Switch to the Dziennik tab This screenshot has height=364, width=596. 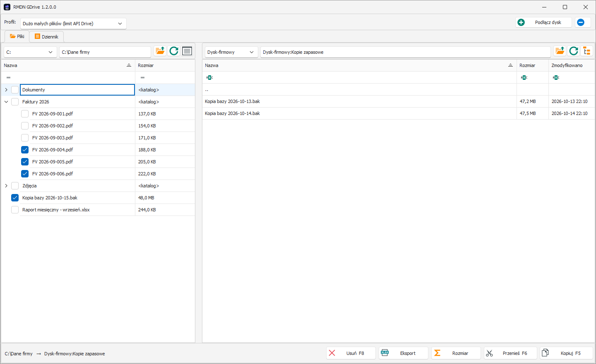(46, 37)
